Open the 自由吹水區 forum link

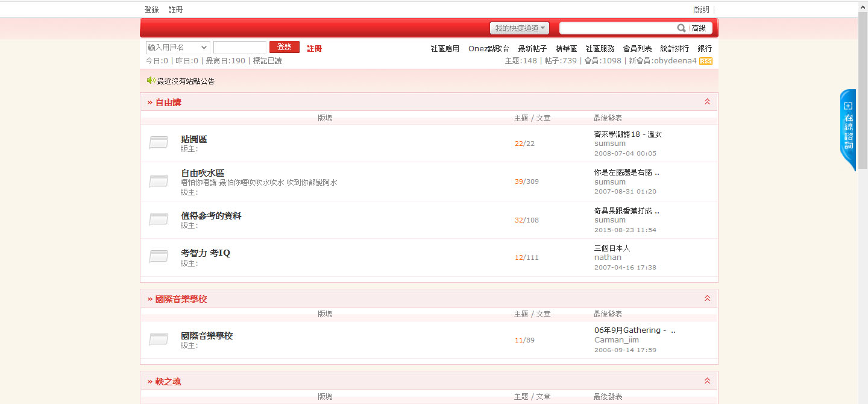coord(203,173)
